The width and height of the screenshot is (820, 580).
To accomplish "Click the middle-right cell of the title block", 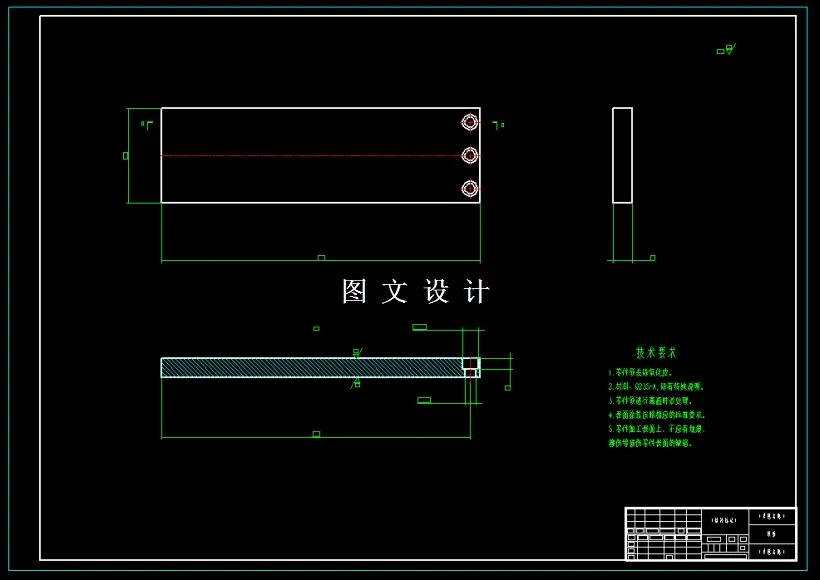I will [772, 534].
